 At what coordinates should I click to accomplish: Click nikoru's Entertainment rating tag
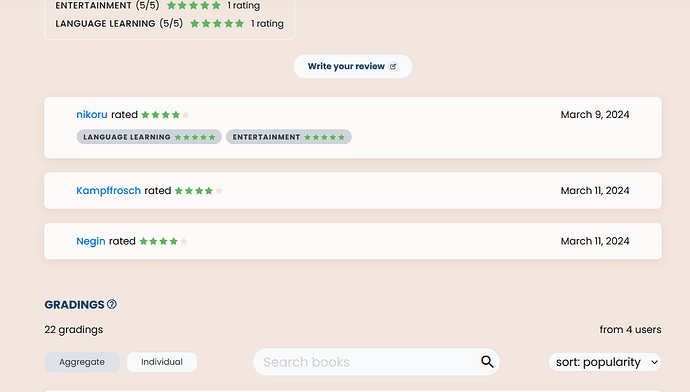[x=289, y=137]
